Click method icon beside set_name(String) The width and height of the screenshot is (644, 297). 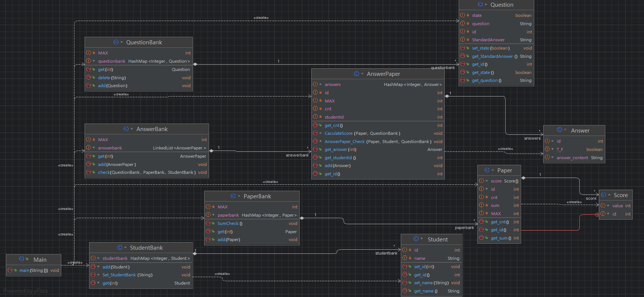[x=405, y=282]
